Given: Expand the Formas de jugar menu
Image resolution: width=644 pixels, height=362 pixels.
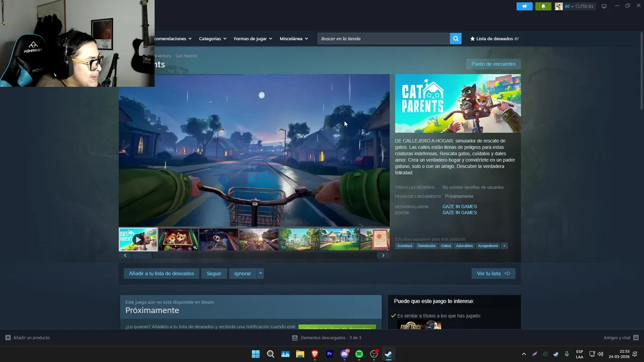Looking at the screenshot, I should (253, 39).
